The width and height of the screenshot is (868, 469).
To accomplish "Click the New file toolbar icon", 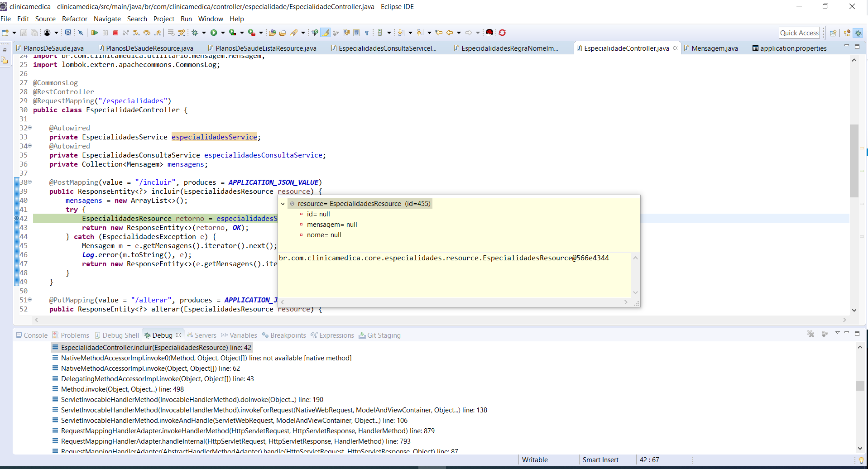I will click(5, 33).
